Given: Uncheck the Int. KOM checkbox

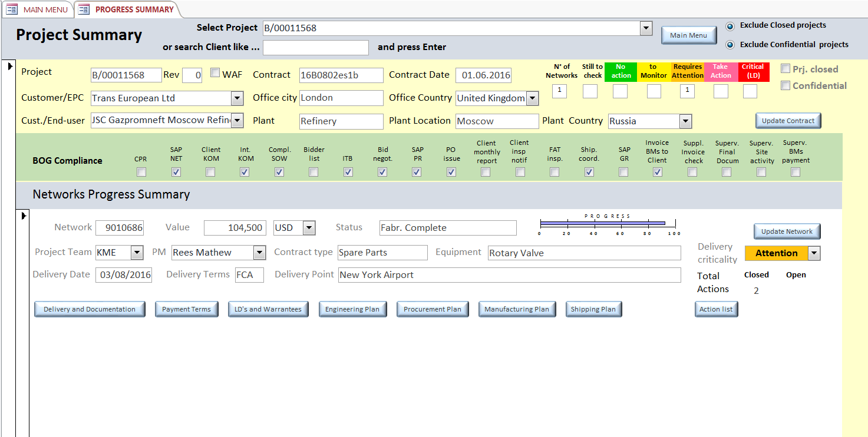Looking at the screenshot, I should [245, 172].
